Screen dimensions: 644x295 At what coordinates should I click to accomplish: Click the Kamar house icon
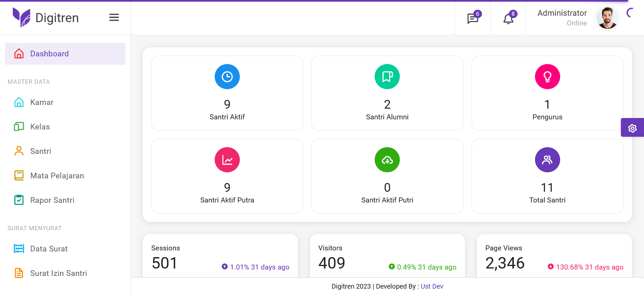[19, 102]
